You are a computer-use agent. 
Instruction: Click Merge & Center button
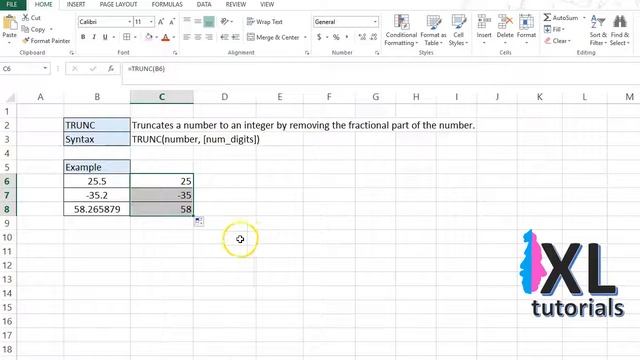(273, 37)
